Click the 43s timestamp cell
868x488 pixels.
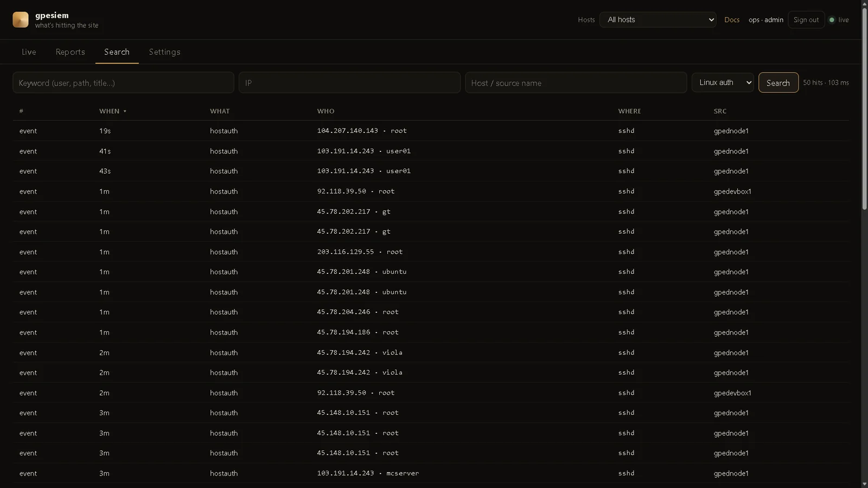pos(105,171)
